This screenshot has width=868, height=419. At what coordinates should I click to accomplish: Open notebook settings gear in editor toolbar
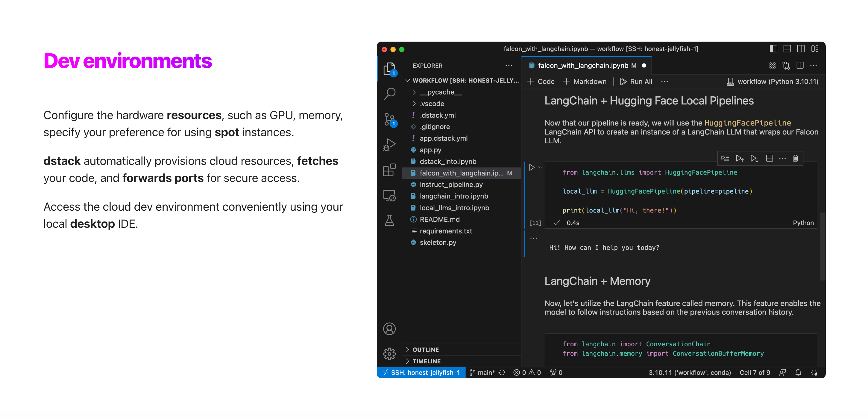coord(772,65)
